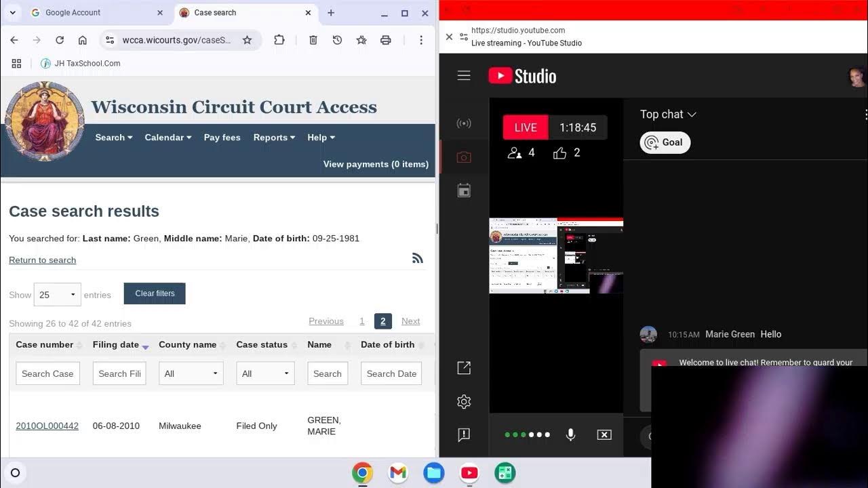868x488 pixels.
Task: Click the end stream X icon
Action: [x=604, y=435]
